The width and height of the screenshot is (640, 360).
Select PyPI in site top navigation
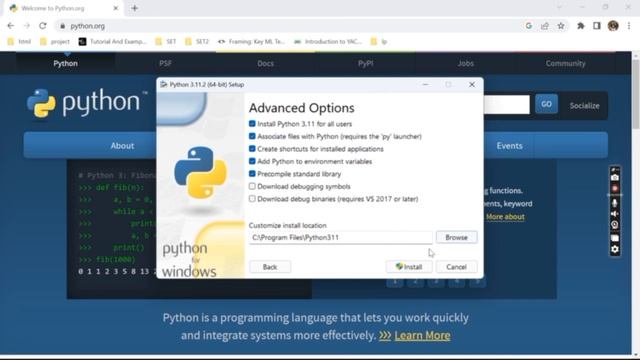pos(365,63)
